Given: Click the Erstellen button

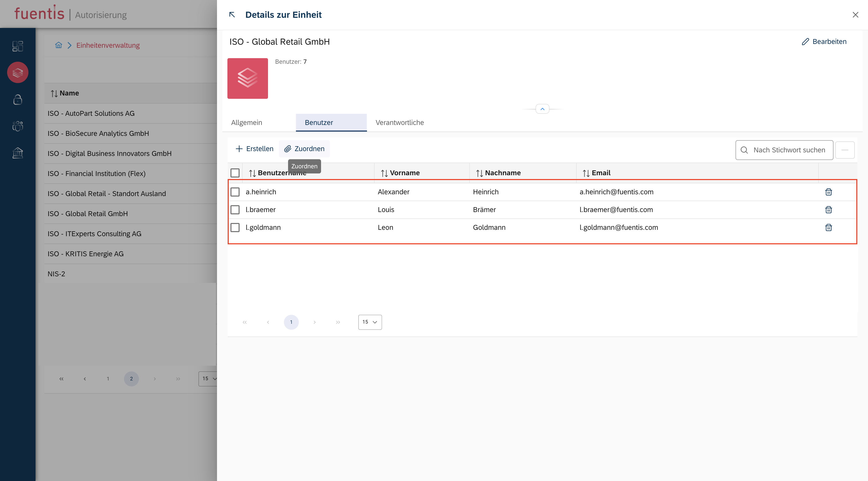Looking at the screenshot, I should pos(254,149).
